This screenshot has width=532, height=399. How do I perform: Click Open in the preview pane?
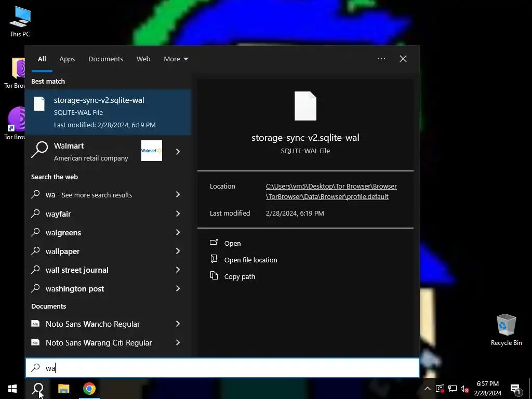pos(232,243)
